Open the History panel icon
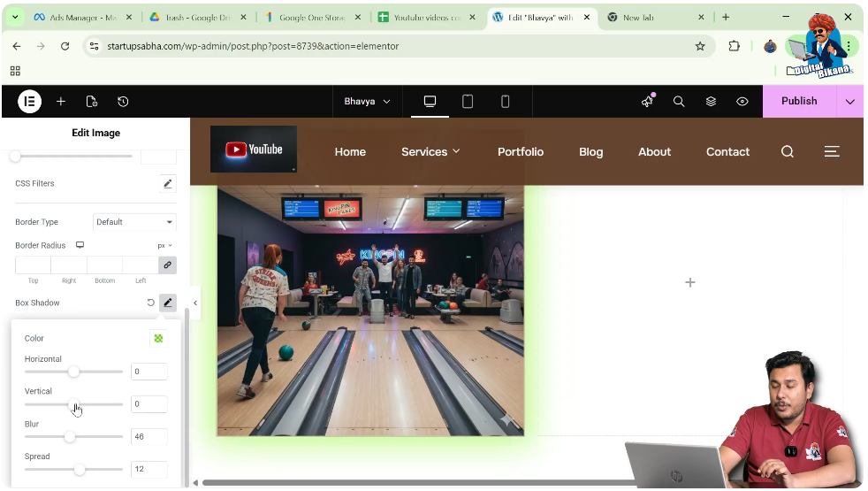 click(123, 102)
